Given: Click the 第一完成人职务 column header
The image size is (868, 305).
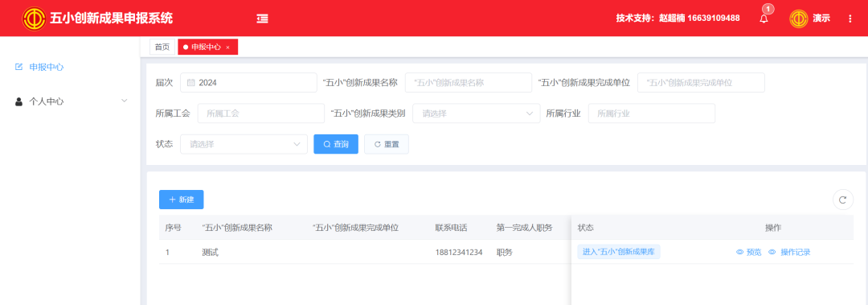Looking at the screenshot, I should click(524, 228).
